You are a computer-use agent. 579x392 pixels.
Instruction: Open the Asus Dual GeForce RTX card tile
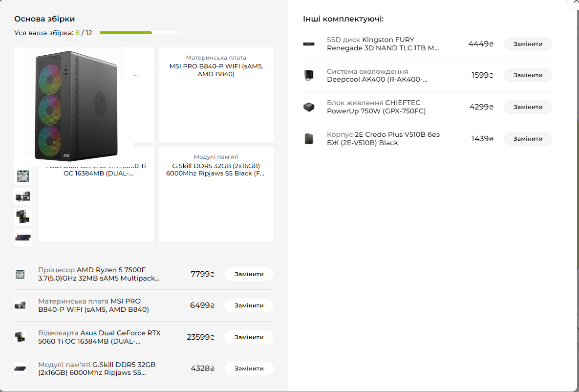coord(96,204)
